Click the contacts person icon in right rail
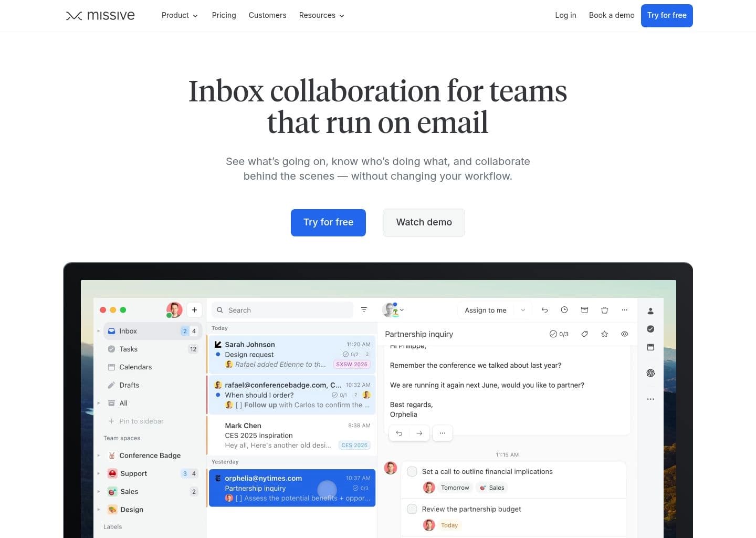Viewport: 756px width, 538px height. (650, 311)
